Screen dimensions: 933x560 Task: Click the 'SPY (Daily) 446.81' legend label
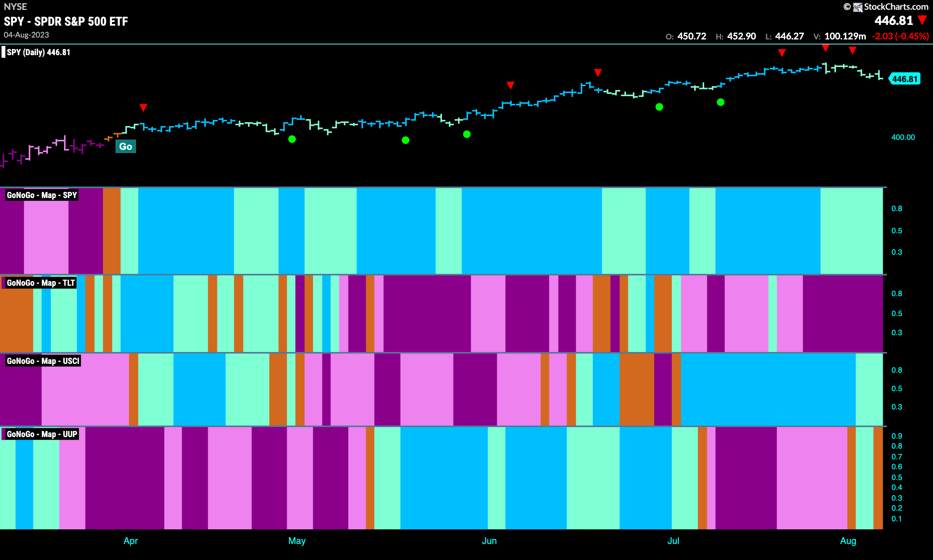[38, 52]
